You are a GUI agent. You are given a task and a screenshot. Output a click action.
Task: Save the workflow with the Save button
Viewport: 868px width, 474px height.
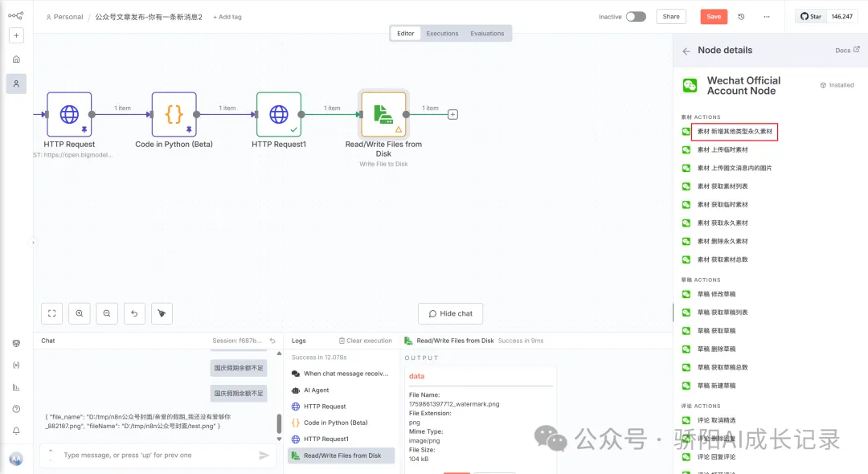coord(714,17)
